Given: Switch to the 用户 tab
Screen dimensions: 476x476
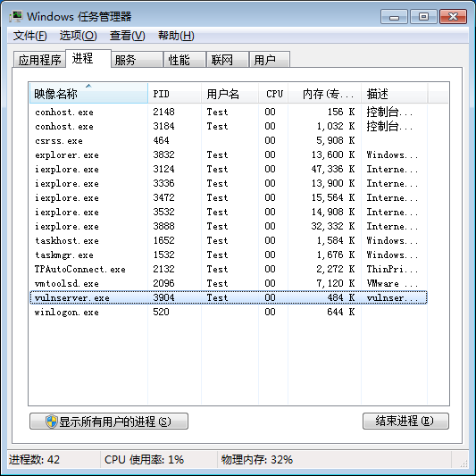Looking at the screenshot, I should coord(270,60).
